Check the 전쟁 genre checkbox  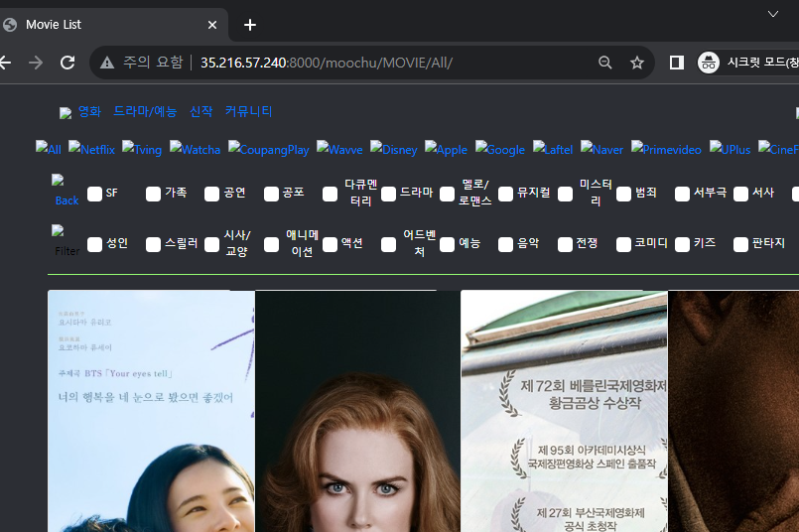click(x=565, y=244)
